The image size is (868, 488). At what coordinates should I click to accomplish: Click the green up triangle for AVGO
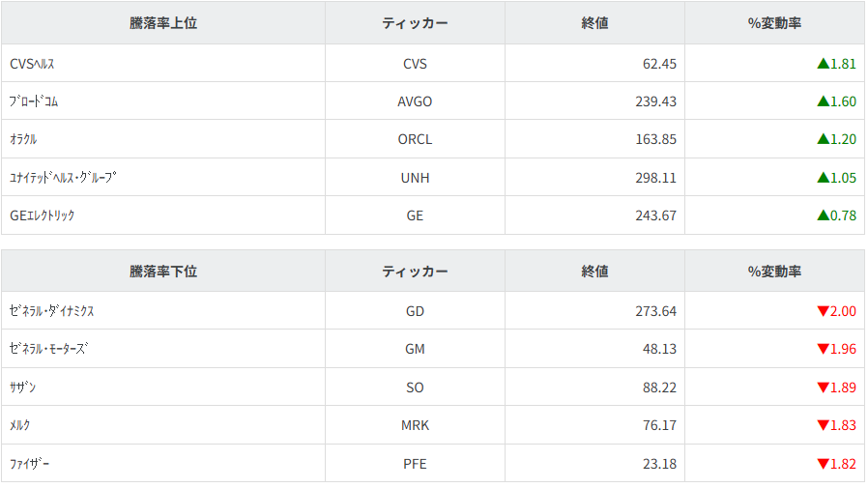[823, 101]
